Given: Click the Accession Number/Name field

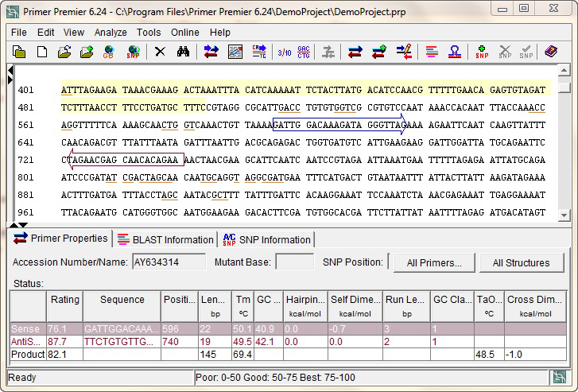Looking at the screenshot, I should pos(169,262).
